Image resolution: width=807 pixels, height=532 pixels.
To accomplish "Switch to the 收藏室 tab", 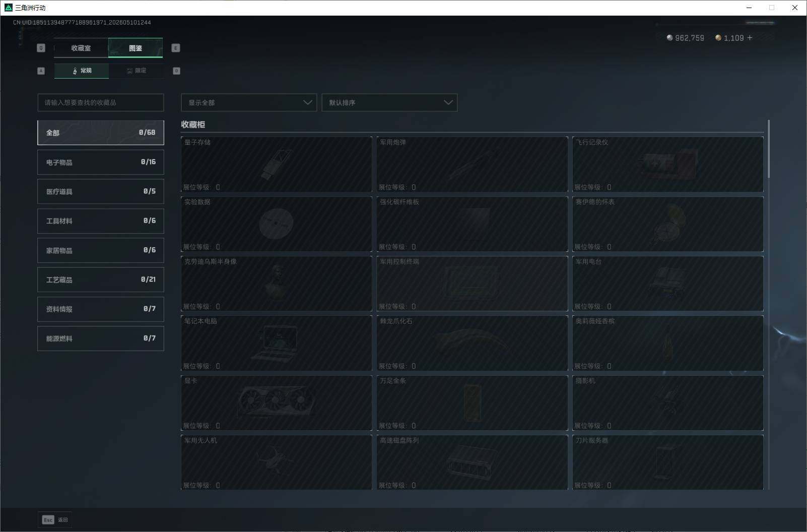I will pos(81,48).
